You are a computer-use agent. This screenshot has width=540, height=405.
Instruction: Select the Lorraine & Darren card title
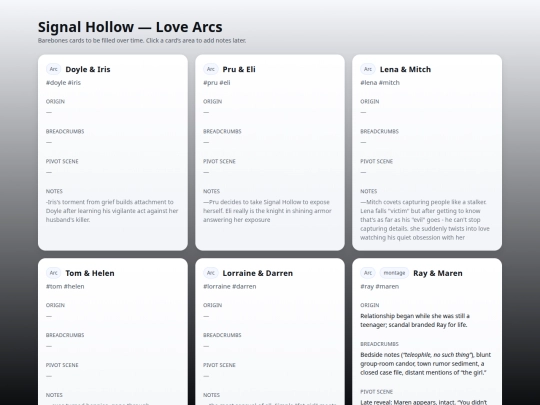tap(258, 273)
